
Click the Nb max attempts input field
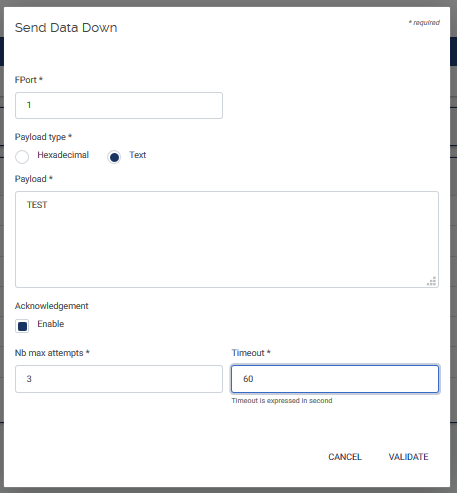pos(119,379)
